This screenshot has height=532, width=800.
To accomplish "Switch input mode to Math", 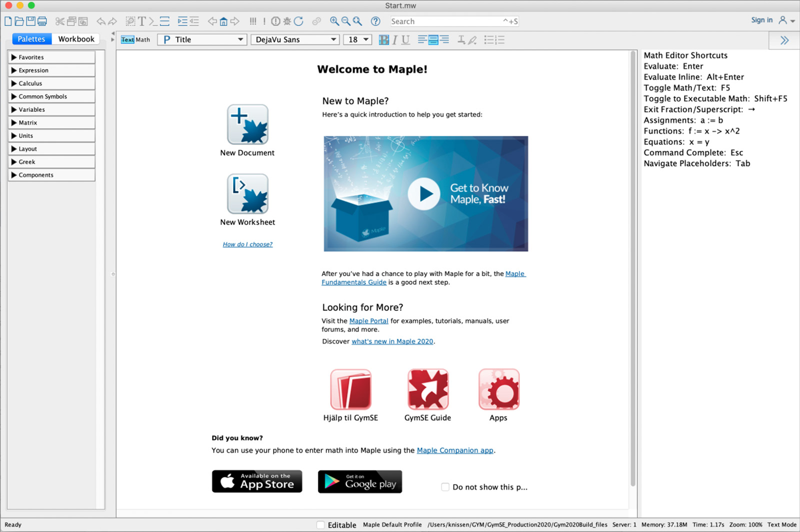I will 143,40.
